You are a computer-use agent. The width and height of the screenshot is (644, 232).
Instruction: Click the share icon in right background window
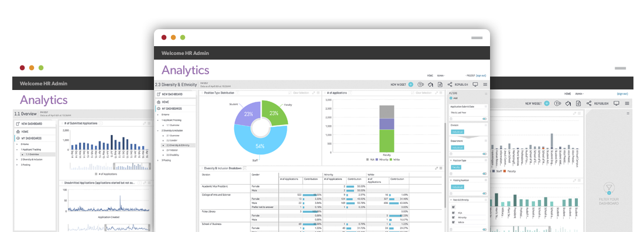590,103
